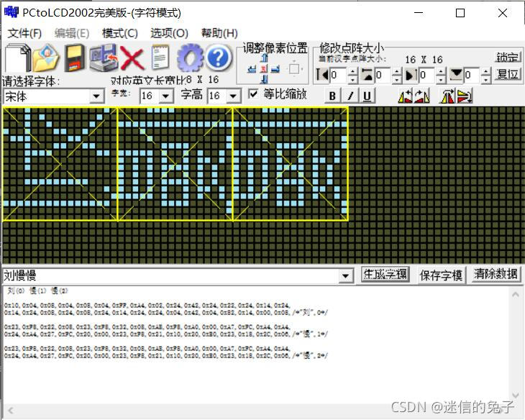Open the 字高 height 16 dropdown
Image resolution: width=525 pixels, height=420 pixels.
tap(233, 96)
